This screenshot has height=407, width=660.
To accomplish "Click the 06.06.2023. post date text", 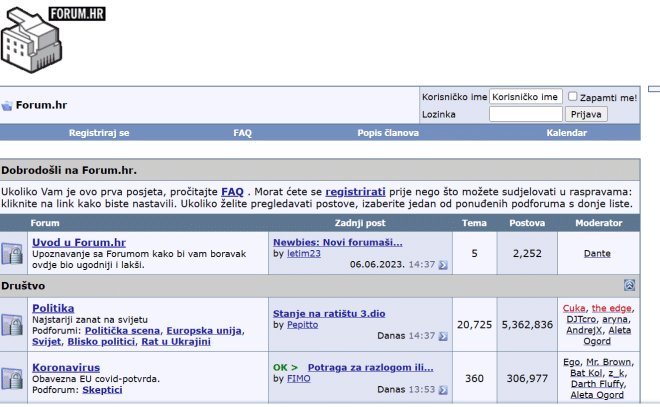I will pyautogui.click(x=377, y=265).
